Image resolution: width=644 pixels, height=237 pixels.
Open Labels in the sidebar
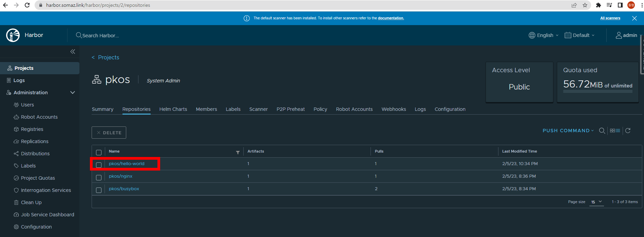pyautogui.click(x=28, y=166)
